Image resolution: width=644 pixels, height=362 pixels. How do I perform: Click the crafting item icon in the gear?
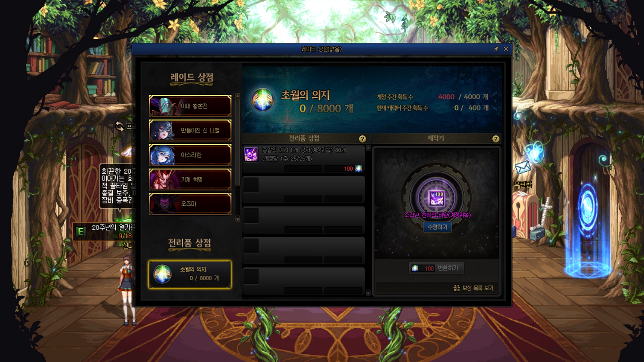437,198
